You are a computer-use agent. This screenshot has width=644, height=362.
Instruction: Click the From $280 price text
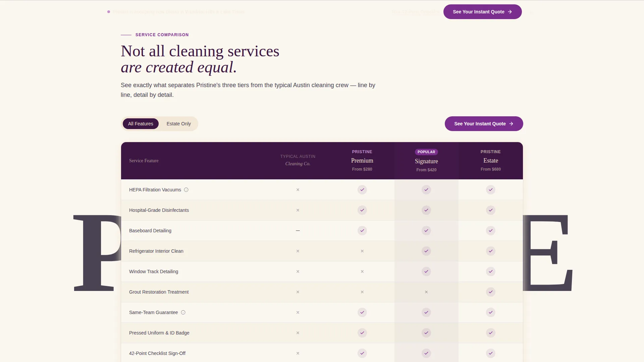(362, 169)
